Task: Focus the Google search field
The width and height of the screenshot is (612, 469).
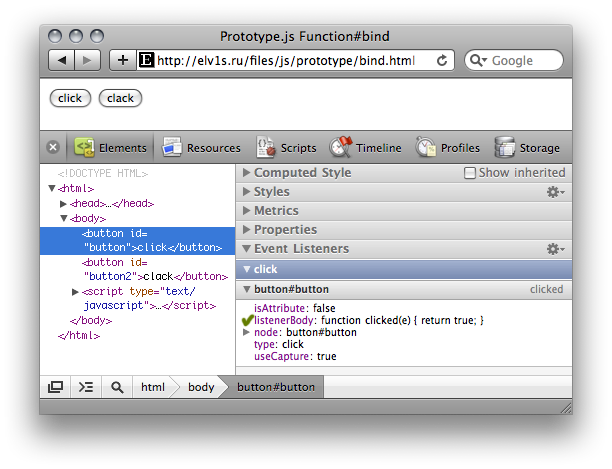Action: pos(514,60)
